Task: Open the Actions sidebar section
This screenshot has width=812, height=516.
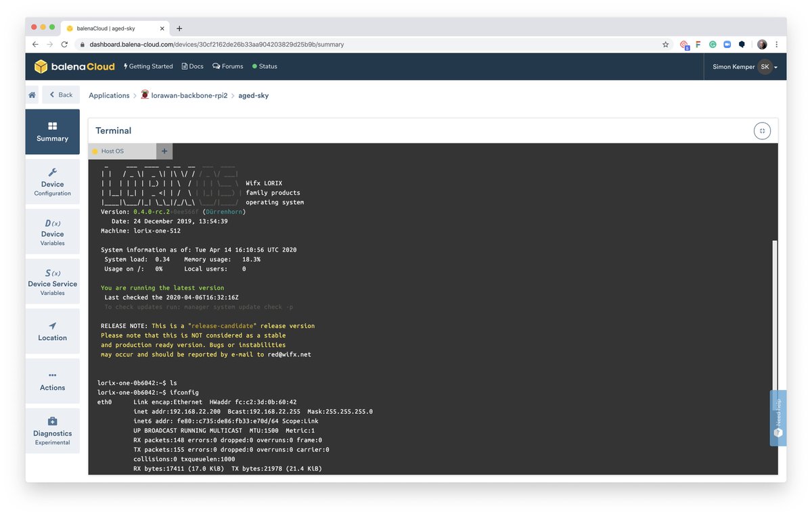Action: (x=53, y=381)
